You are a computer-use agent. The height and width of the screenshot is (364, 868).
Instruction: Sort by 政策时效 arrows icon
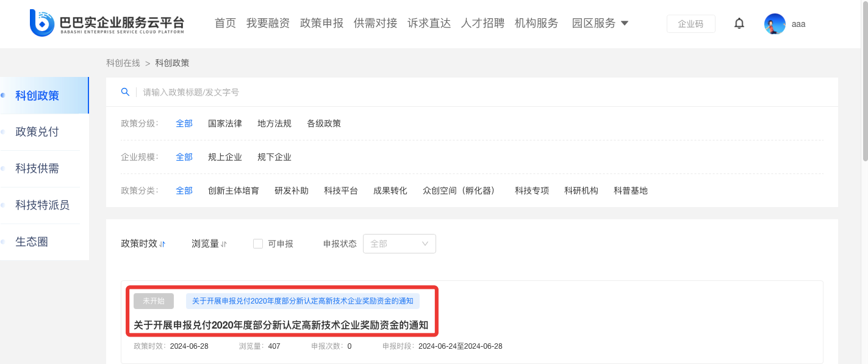click(162, 244)
